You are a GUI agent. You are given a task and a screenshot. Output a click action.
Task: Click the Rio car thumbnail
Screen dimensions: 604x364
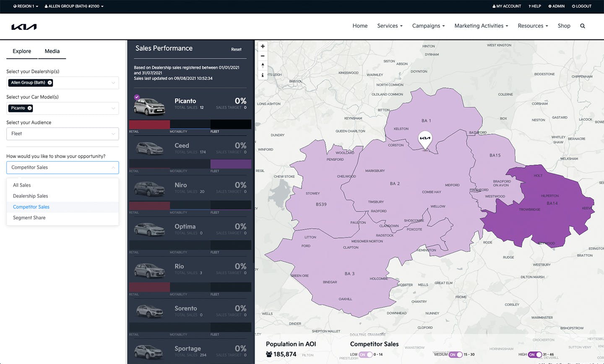coord(149,270)
